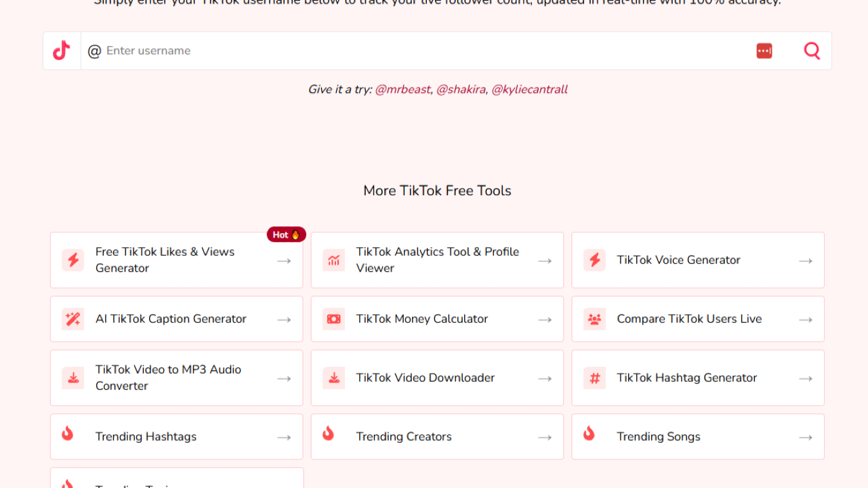Click the magic wand icon of Caption Generator
Screen dimensions: 868x488
coord(73,319)
